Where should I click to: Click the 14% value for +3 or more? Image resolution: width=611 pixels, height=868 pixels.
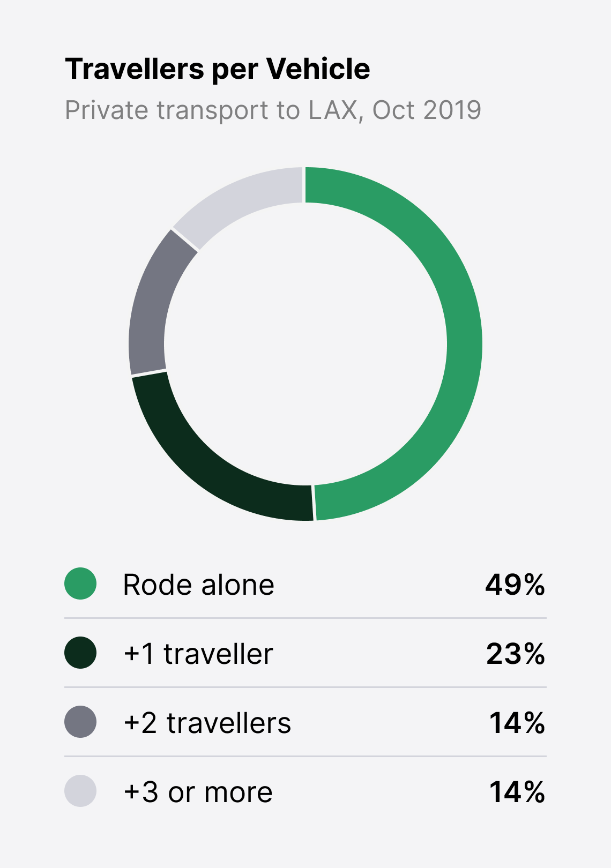click(x=517, y=791)
